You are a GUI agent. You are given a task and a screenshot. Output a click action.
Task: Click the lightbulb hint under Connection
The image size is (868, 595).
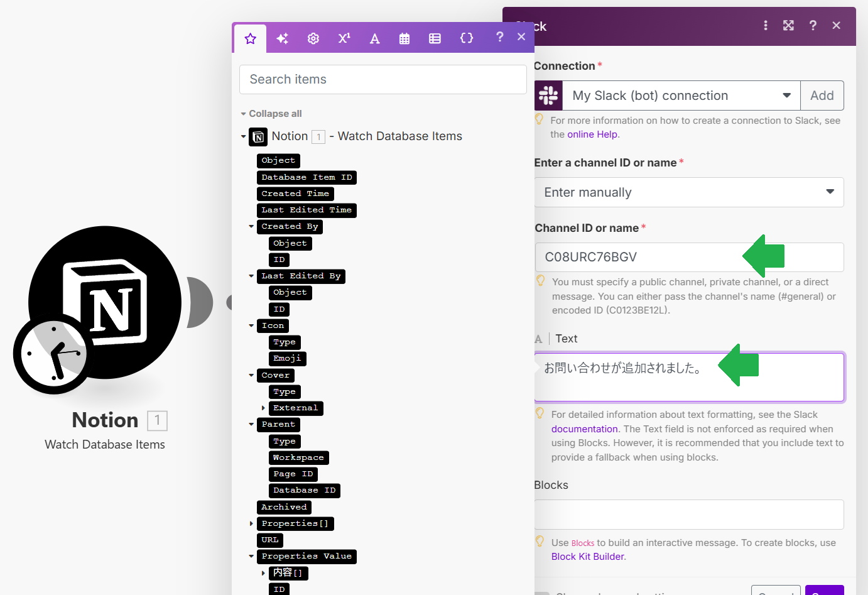(539, 119)
